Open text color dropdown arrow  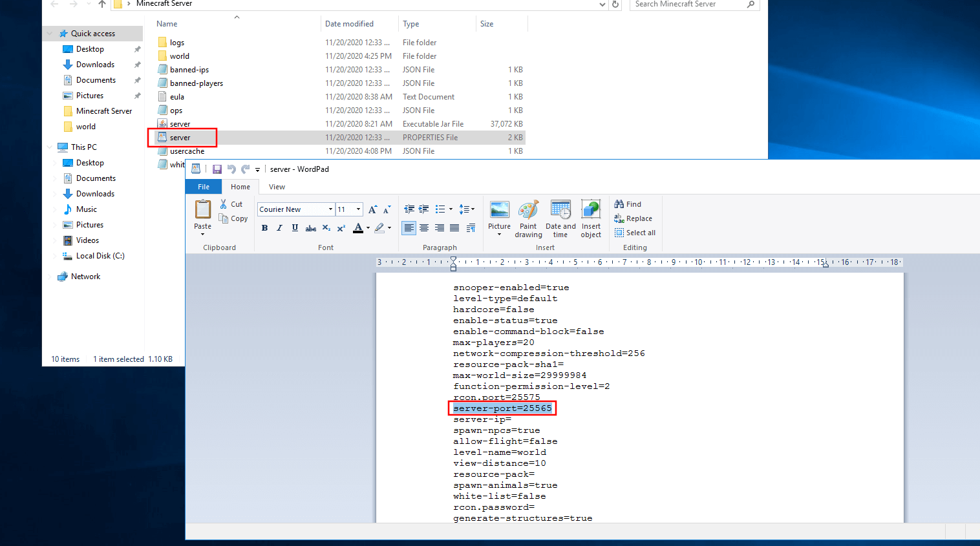368,227
